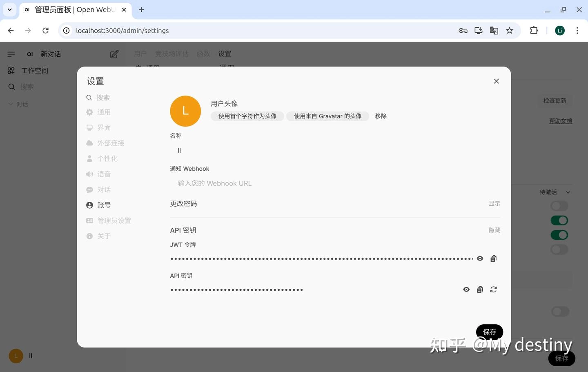Switch to 外部连接 settings section
The image size is (588, 372).
tap(111, 143)
